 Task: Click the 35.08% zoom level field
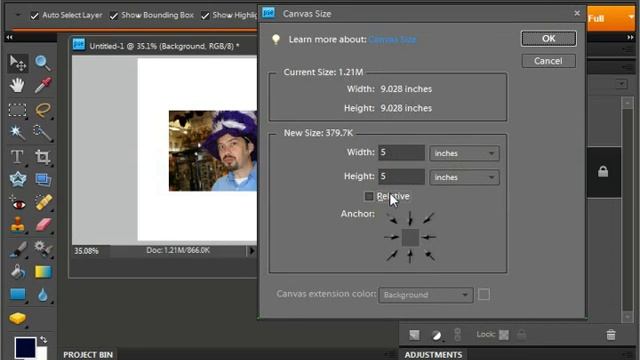pyautogui.click(x=91, y=251)
